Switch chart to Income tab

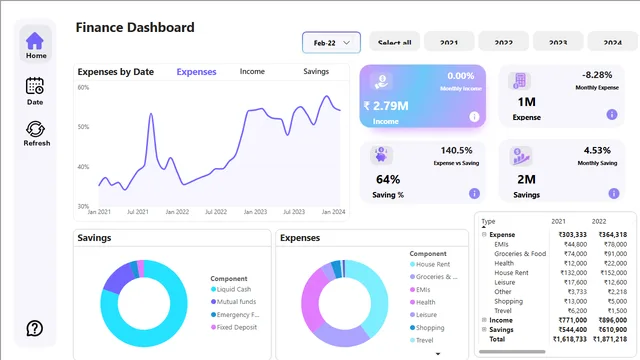(x=252, y=71)
